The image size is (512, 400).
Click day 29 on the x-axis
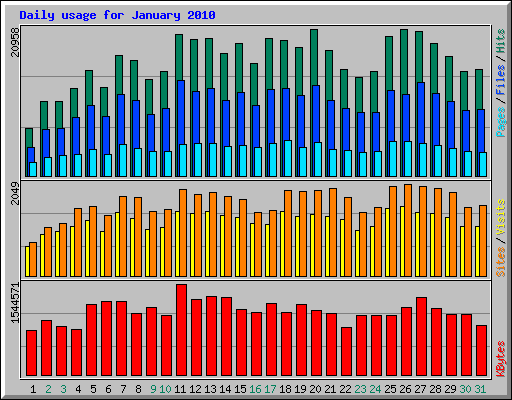450,389
